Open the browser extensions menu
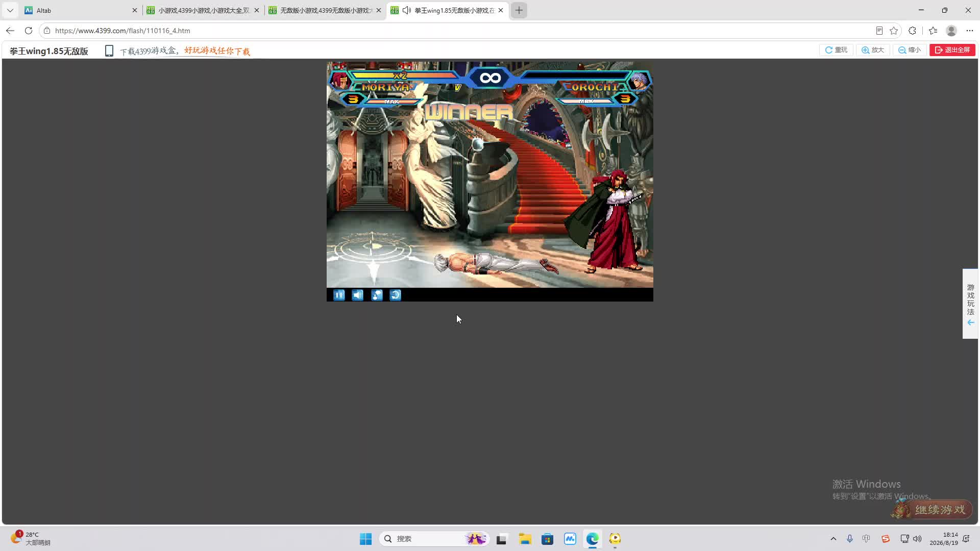Image resolution: width=980 pixels, height=551 pixels. pyautogui.click(x=913, y=31)
